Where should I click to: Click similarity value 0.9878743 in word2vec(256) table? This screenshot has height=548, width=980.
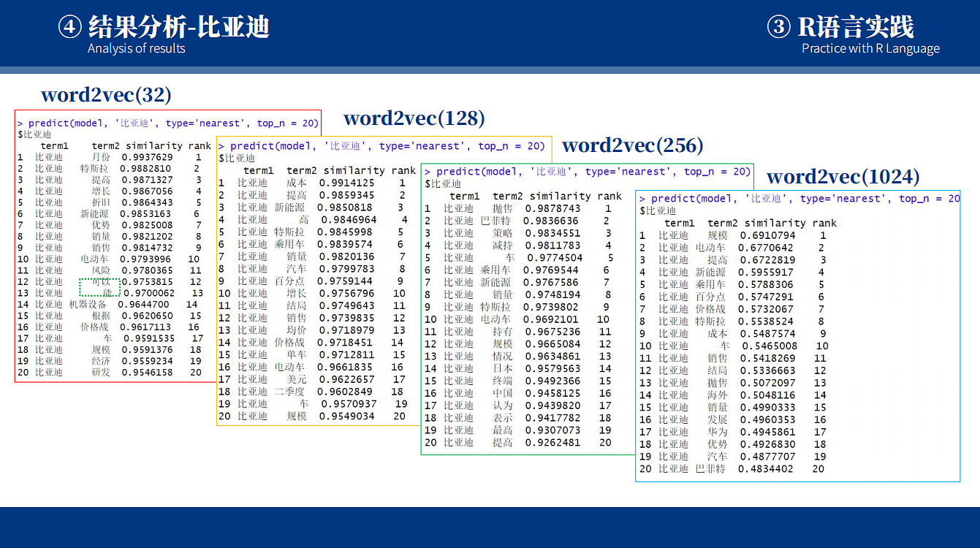pos(553,209)
